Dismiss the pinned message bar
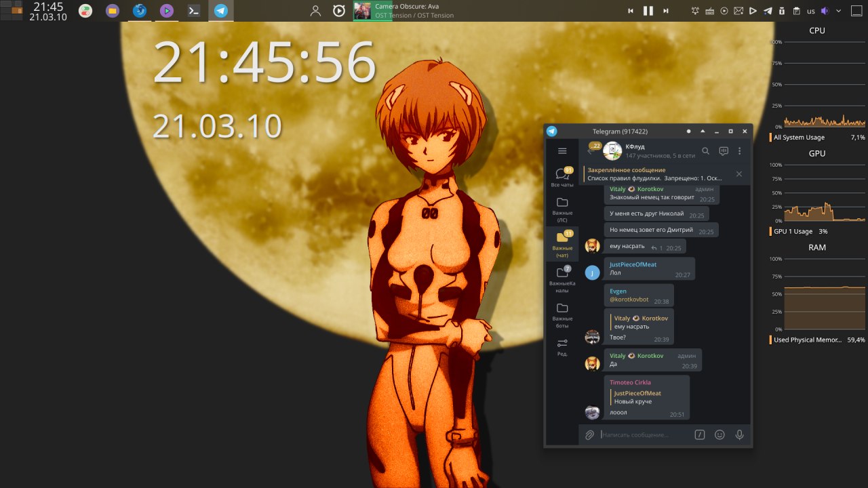The height and width of the screenshot is (488, 868). pos(739,174)
